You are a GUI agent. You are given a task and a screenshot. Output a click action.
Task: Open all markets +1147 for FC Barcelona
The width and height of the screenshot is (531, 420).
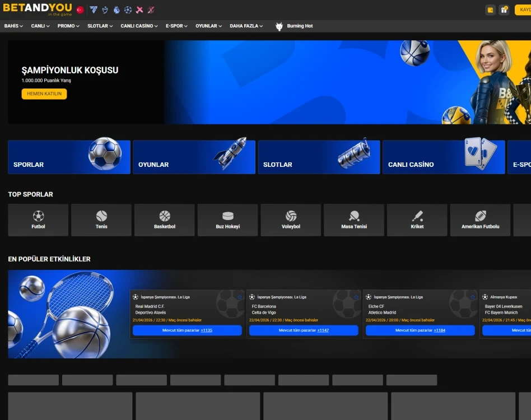coord(304,330)
